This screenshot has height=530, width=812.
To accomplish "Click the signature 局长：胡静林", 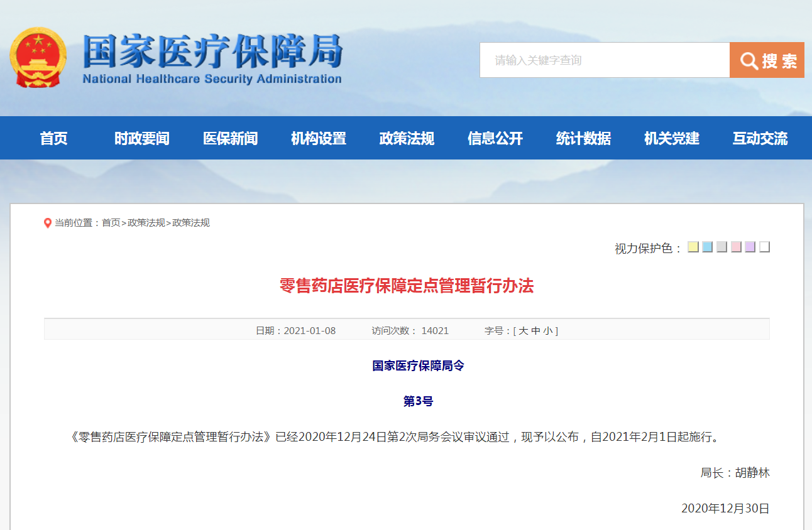I will tap(735, 473).
